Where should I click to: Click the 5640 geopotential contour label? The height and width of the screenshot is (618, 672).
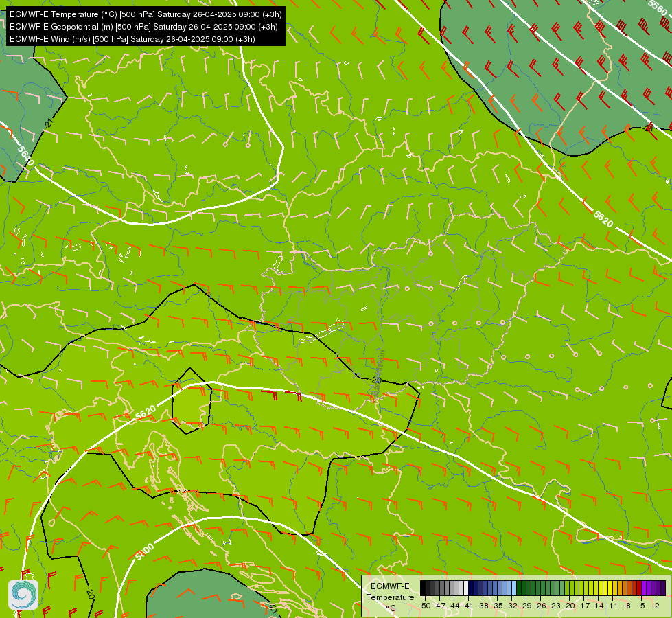25,157
